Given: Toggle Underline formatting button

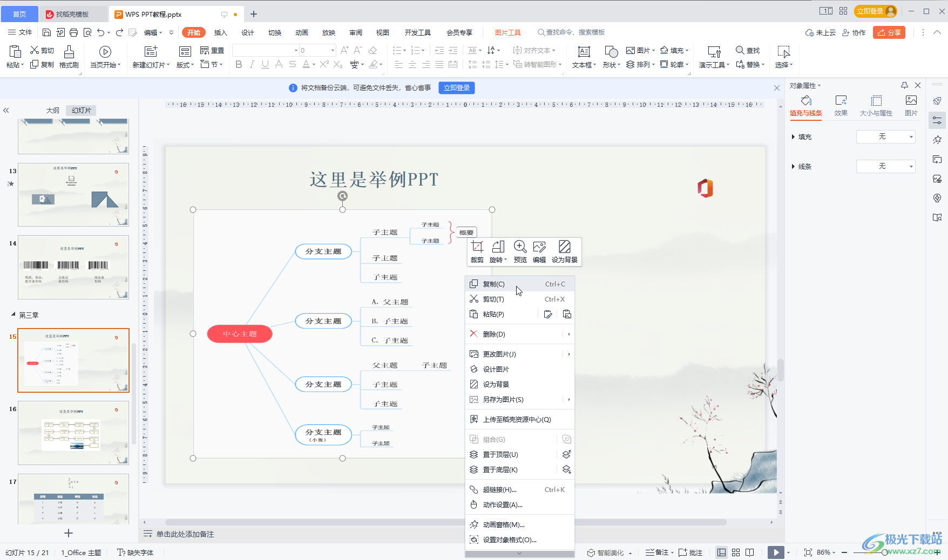Looking at the screenshot, I should (x=265, y=65).
